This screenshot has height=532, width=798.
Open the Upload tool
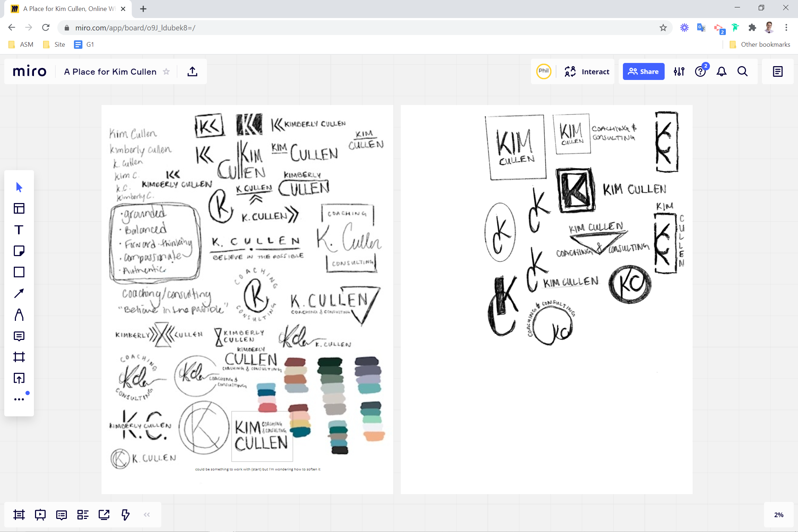tap(19, 378)
